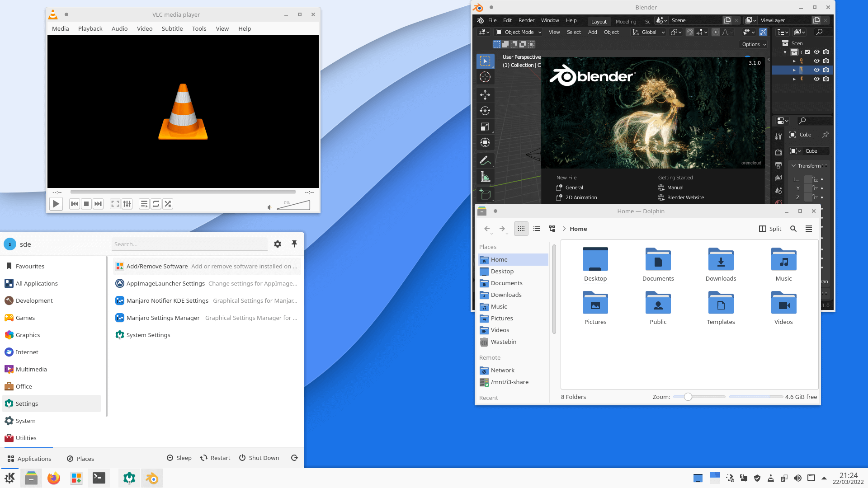Click Restart in launcher
Image resolution: width=868 pixels, height=488 pixels.
(215, 458)
